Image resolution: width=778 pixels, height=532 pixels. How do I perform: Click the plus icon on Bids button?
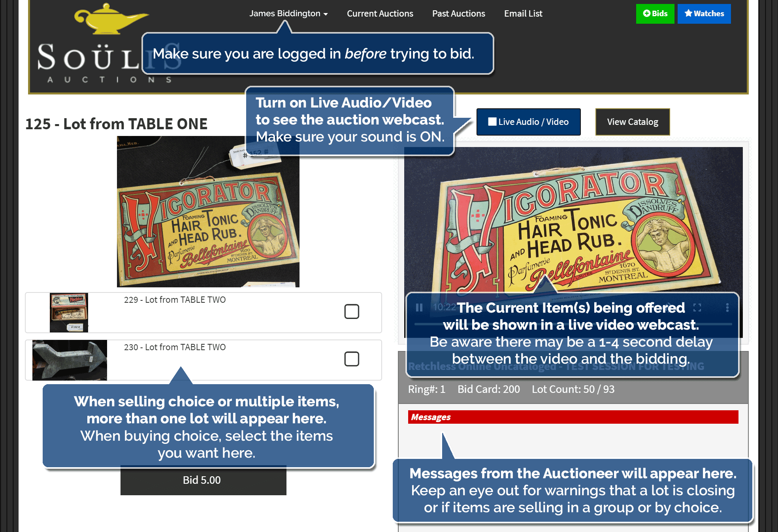pos(647,13)
